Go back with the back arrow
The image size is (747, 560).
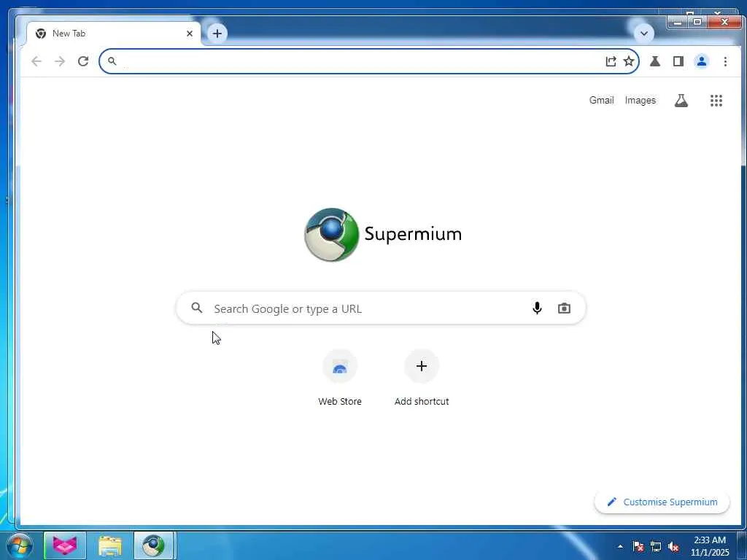coord(36,61)
